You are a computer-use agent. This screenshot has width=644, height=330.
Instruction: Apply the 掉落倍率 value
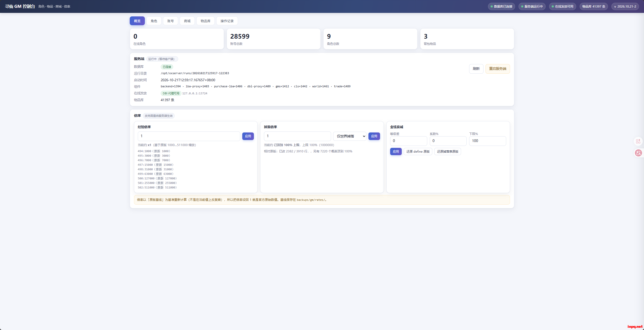pos(374,136)
